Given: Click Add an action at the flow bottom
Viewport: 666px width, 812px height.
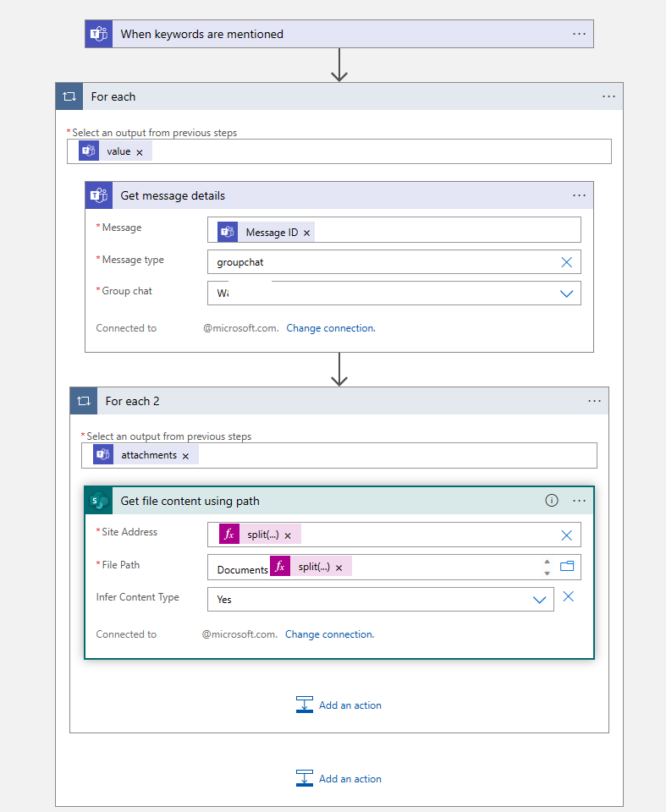Looking at the screenshot, I should pos(339,778).
